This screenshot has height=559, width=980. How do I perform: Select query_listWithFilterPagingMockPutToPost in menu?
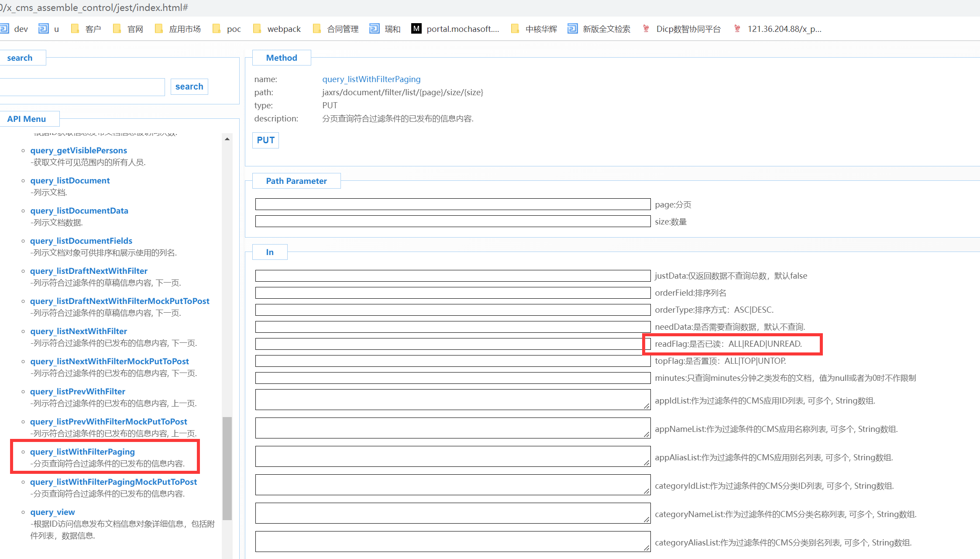[x=113, y=482]
